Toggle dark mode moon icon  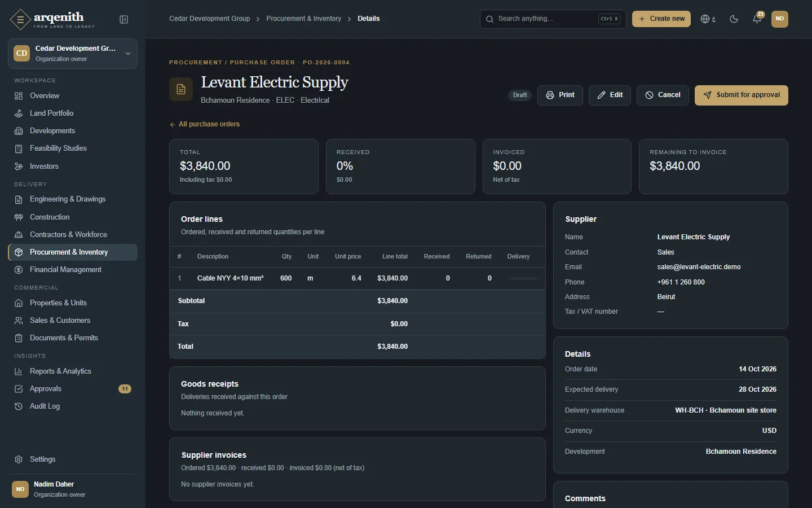click(734, 19)
